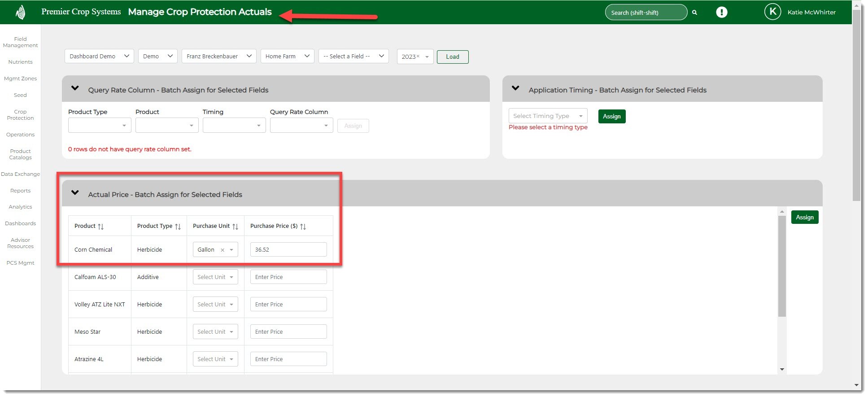The height and width of the screenshot is (397, 868).
Task: Go to Product Catalogs in sidebar
Action: coord(20,154)
